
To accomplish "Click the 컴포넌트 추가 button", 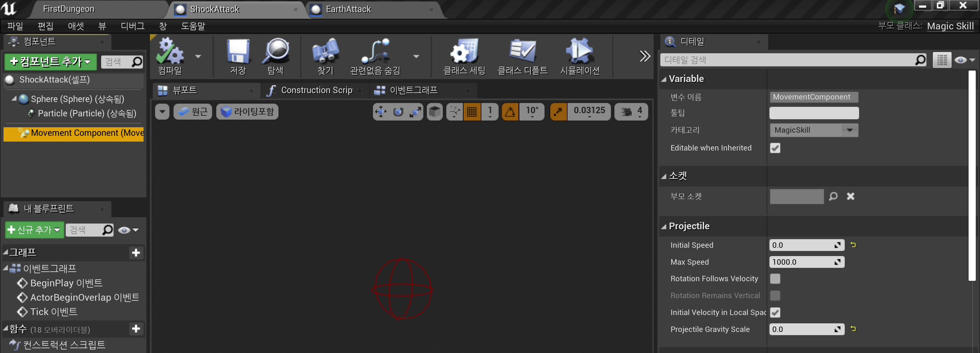I will point(50,62).
